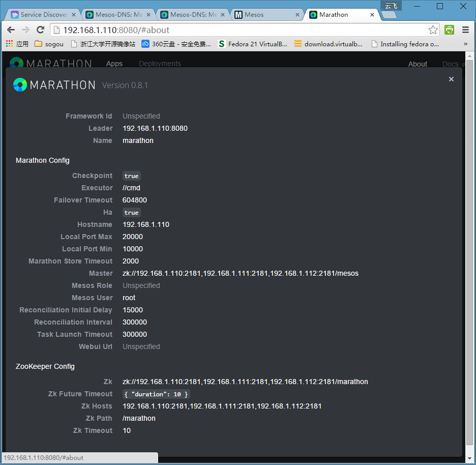Click the Zk Hosts value

click(x=222, y=406)
